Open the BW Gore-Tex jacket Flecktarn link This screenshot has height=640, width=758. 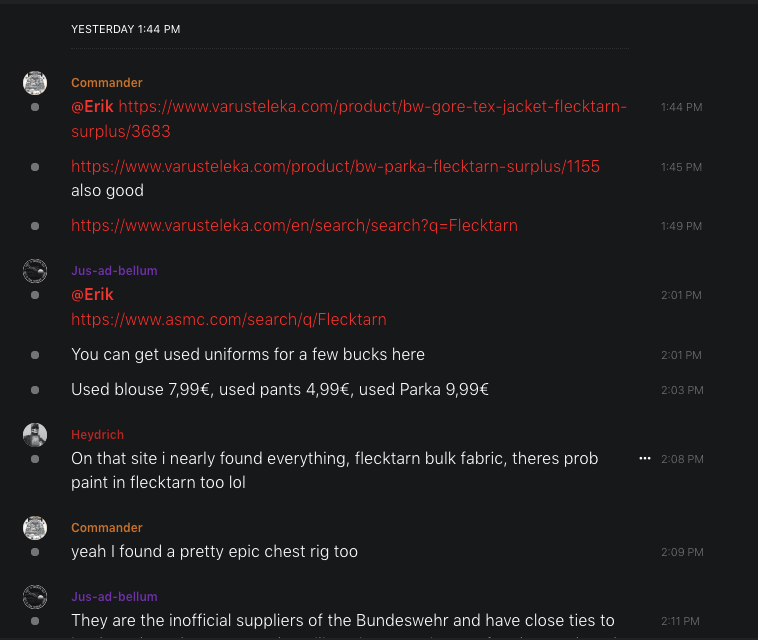[372, 107]
